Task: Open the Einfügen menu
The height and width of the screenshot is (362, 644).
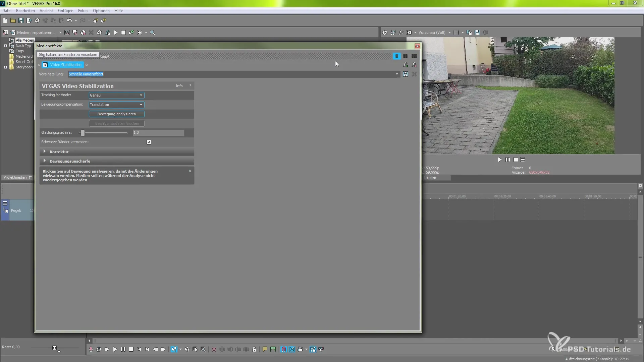Action: coord(65,11)
